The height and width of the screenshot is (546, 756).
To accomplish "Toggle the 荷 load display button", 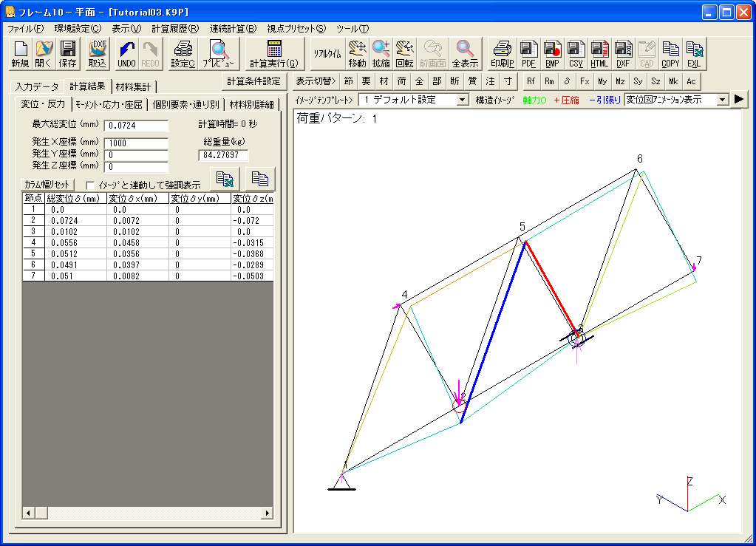I will tap(403, 81).
